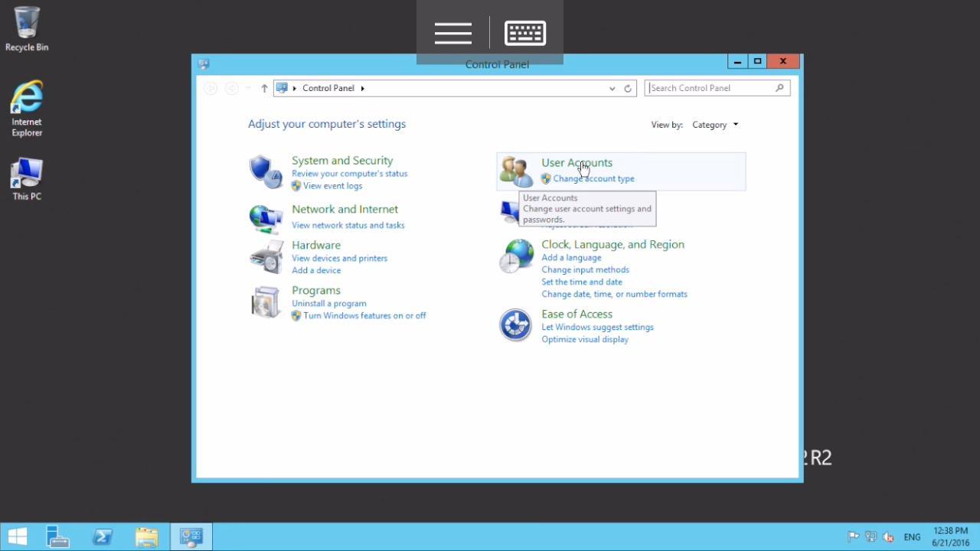This screenshot has height=551, width=980.
Task: Open the hamburger menu overlay icon
Action: tap(453, 33)
